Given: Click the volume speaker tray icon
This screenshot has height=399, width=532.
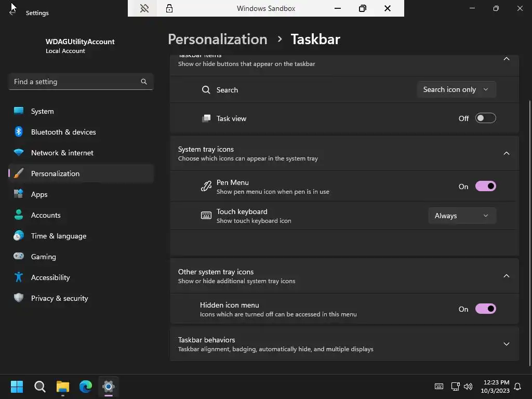Looking at the screenshot, I should pos(468,386).
